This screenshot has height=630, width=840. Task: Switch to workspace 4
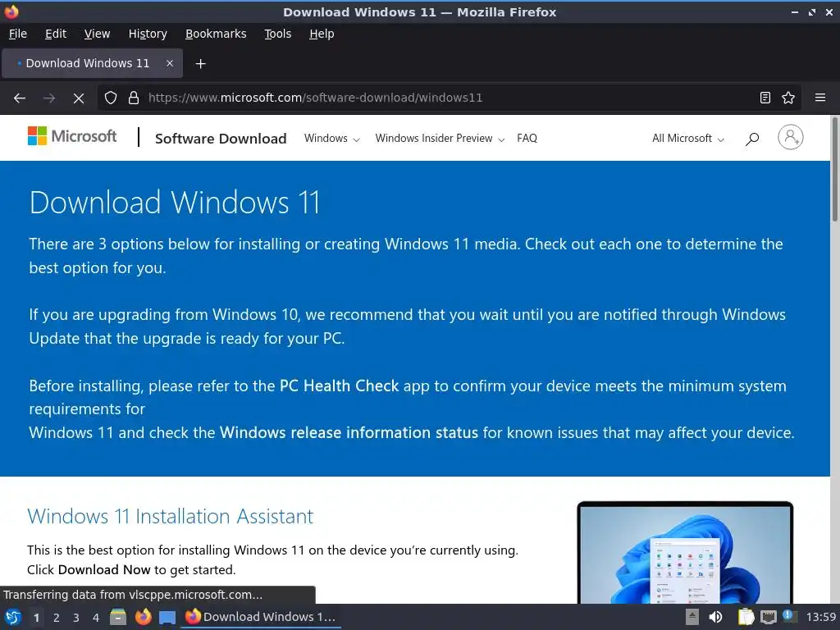(x=96, y=618)
